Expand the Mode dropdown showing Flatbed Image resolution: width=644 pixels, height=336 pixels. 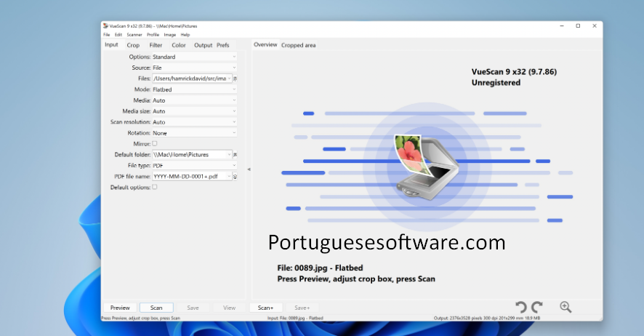(x=194, y=89)
